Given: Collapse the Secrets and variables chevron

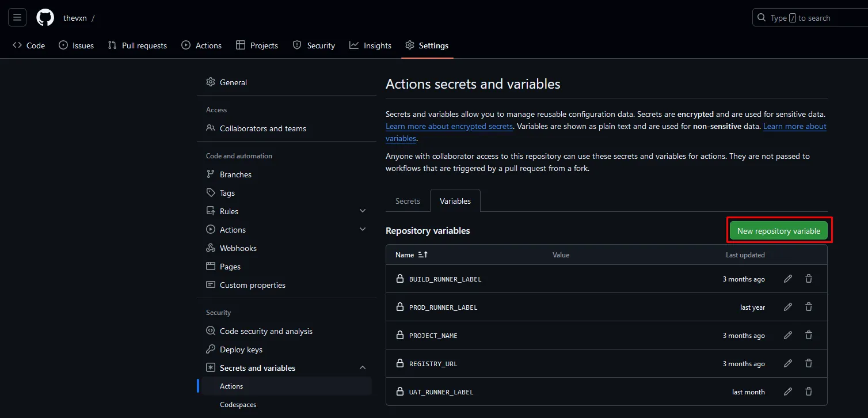Looking at the screenshot, I should click(363, 367).
